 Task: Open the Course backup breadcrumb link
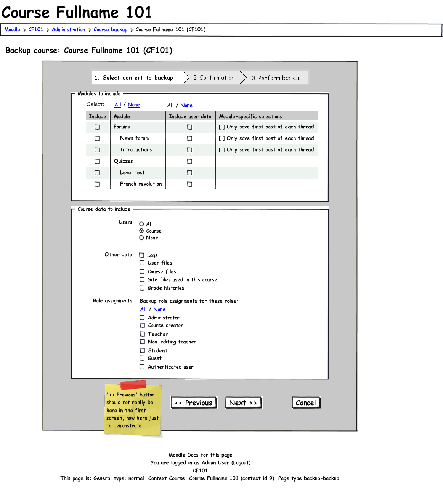point(111,29)
